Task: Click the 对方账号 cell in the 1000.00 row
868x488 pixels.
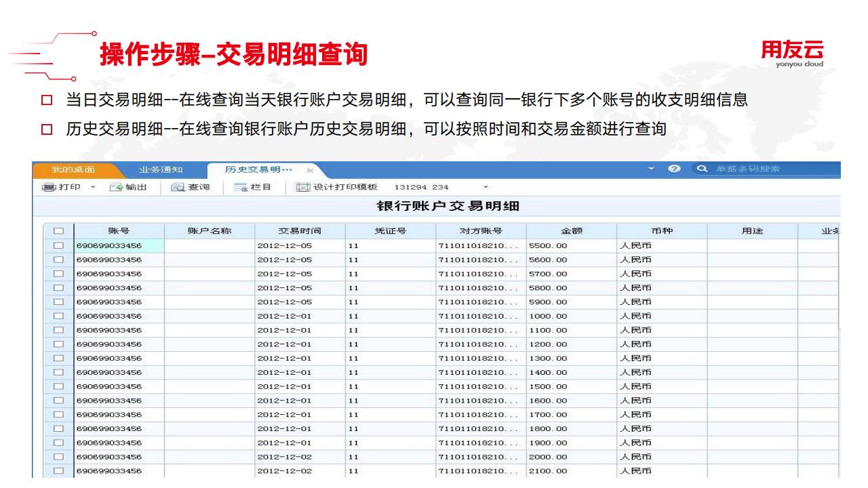Action: pyautogui.click(x=480, y=316)
